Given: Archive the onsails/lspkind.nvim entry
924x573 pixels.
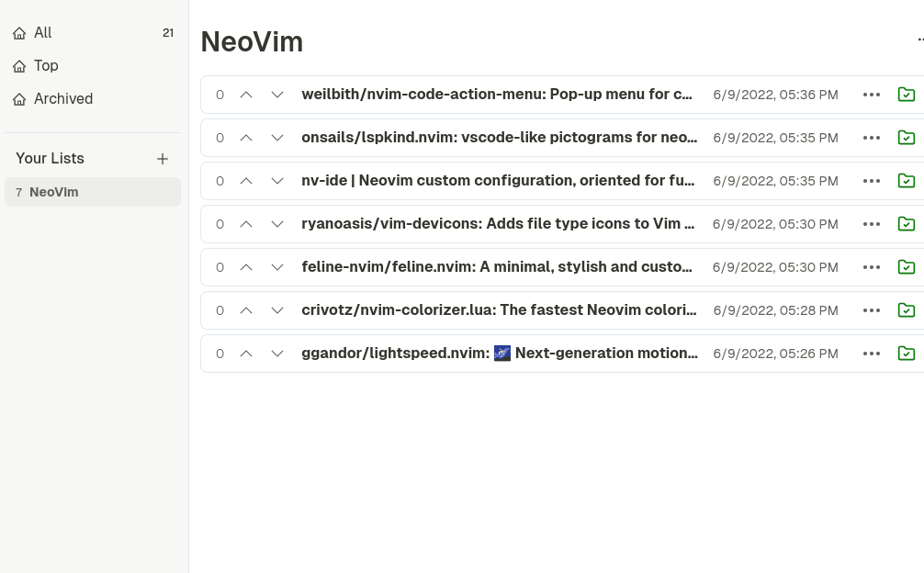Looking at the screenshot, I should (x=906, y=137).
